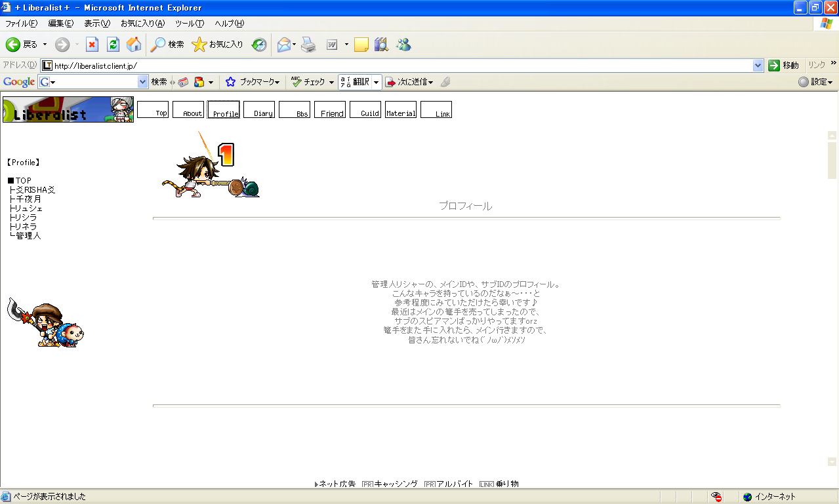This screenshot has height=504, width=839.
Task: Click 次に送信 send-to button
Action: (x=409, y=82)
